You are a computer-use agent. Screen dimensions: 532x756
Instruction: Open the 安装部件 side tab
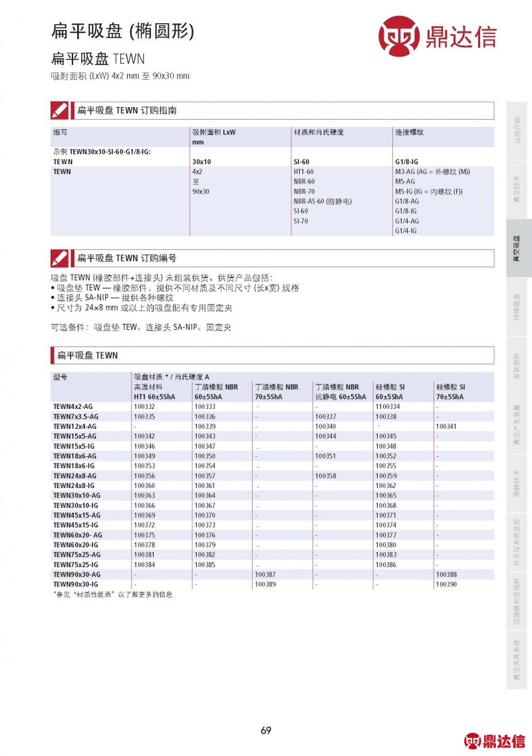517,366
